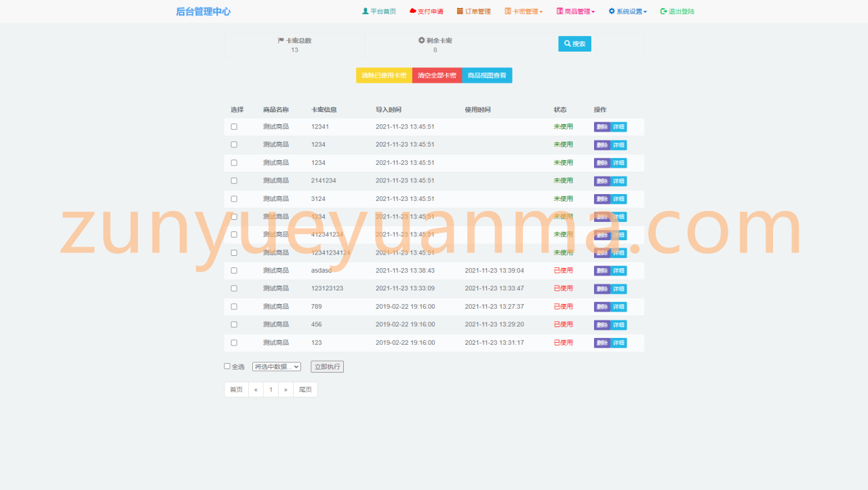
Task: Click the 卡密总数 flag stat label
Action: 295,41
